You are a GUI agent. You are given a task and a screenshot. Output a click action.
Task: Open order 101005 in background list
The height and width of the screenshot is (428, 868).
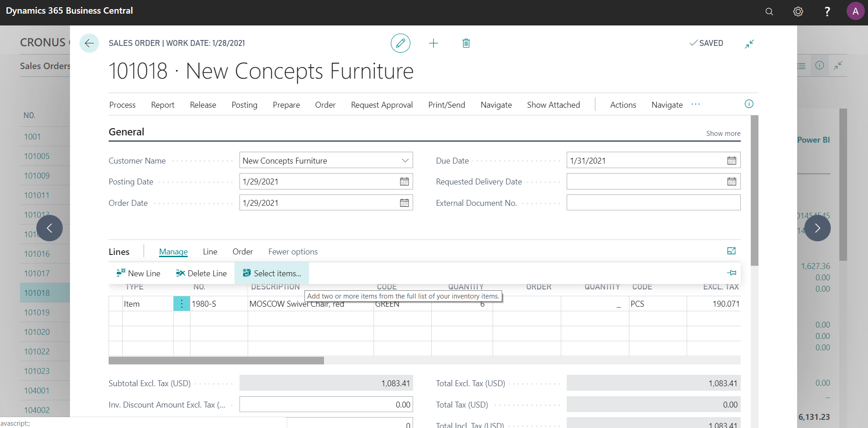click(x=37, y=156)
